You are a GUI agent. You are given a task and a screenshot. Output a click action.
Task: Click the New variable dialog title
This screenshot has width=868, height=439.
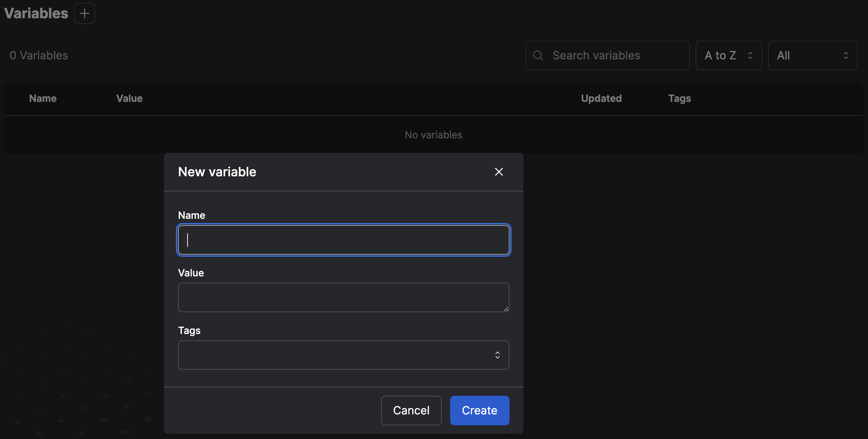click(217, 172)
